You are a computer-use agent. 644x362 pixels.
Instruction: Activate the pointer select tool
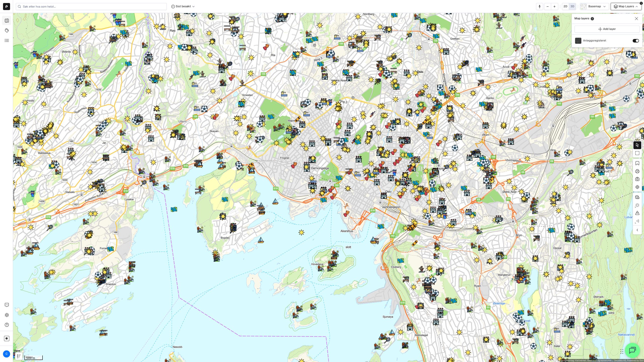tap(637, 145)
